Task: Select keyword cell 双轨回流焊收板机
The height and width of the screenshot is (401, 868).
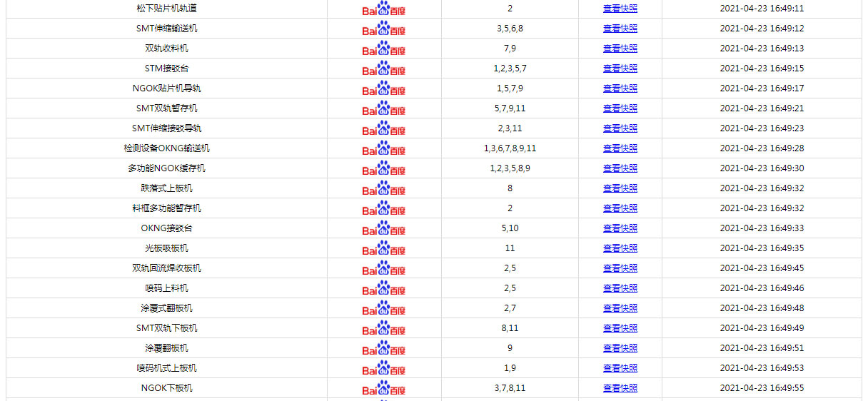Action: click(x=166, y=268)
